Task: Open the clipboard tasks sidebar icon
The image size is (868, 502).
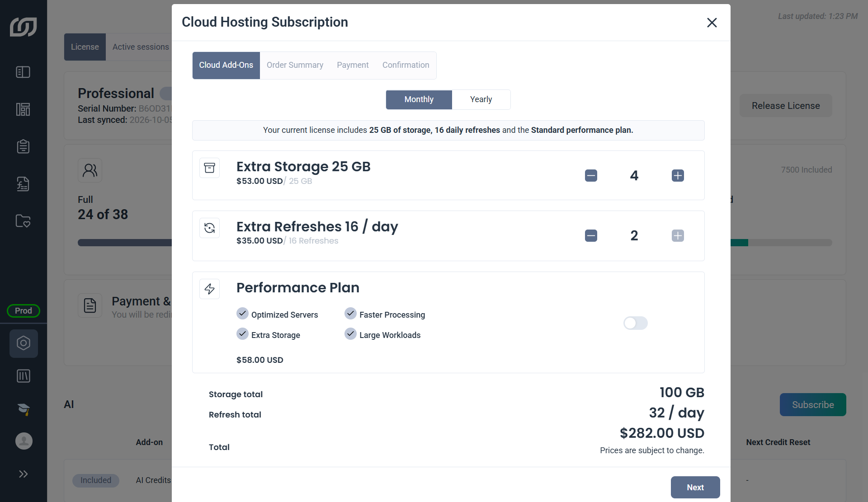Action: pyautogui.click(x=23, y=146)
